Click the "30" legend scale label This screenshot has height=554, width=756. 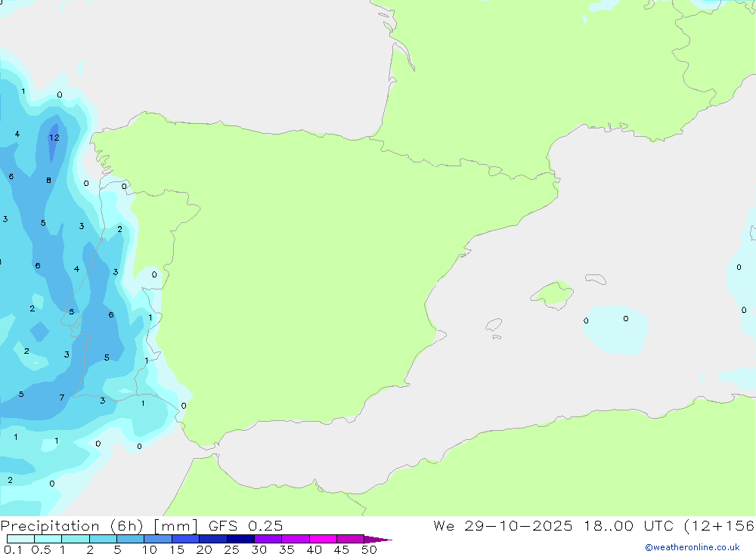pos(259,549)
